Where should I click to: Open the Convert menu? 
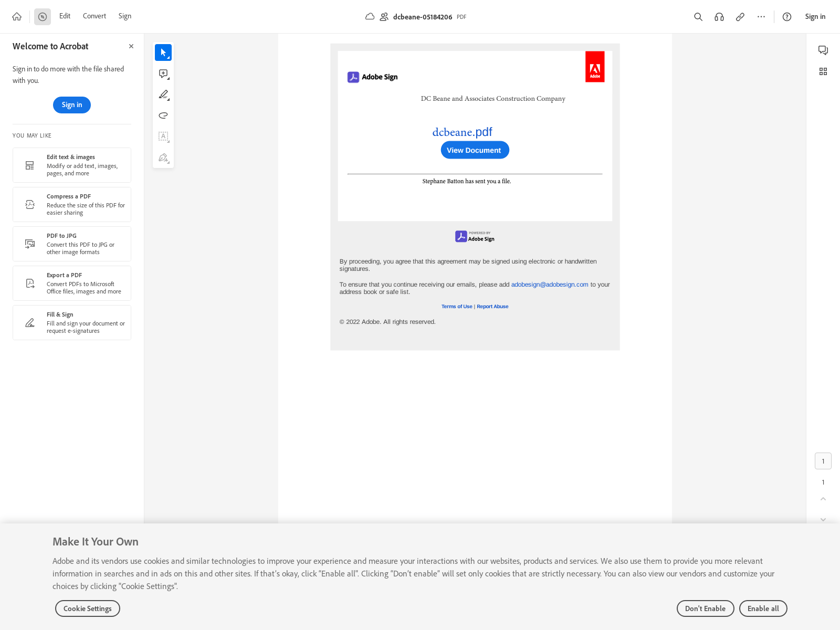coord(94,16)
